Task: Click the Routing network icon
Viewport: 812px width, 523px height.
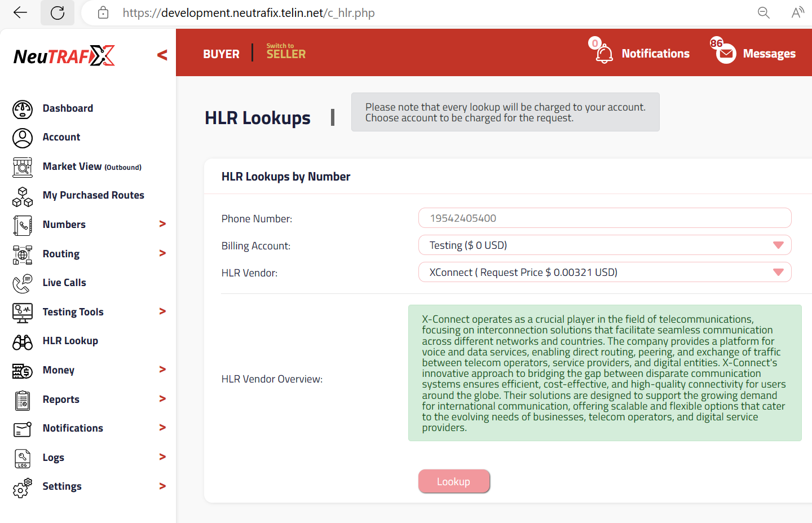Action: tap(23, 255)
